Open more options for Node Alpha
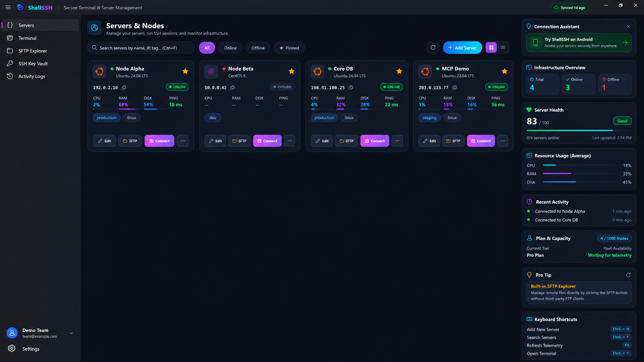Image resolution: width=644 pixels, height=362 pixels. click(183, 141)
